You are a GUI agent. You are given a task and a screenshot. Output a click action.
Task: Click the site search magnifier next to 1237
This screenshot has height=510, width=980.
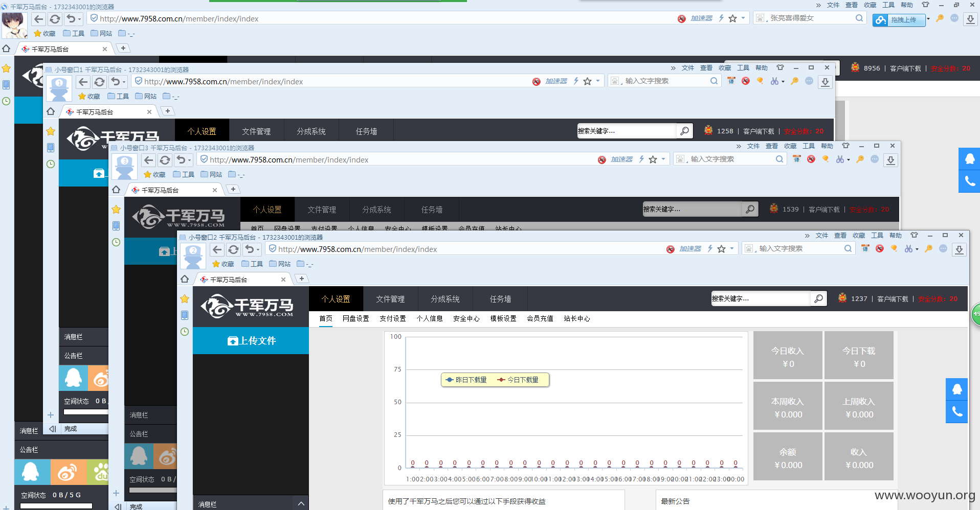[x=818, y=298]
